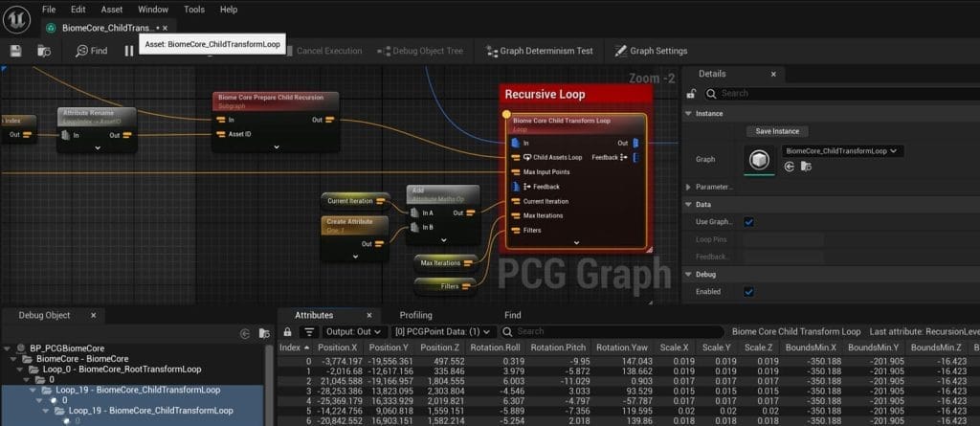Click the Save Instance button
The height and width of the screenshot is (426, 980).
pyautogui.click(x=776, y=131)
